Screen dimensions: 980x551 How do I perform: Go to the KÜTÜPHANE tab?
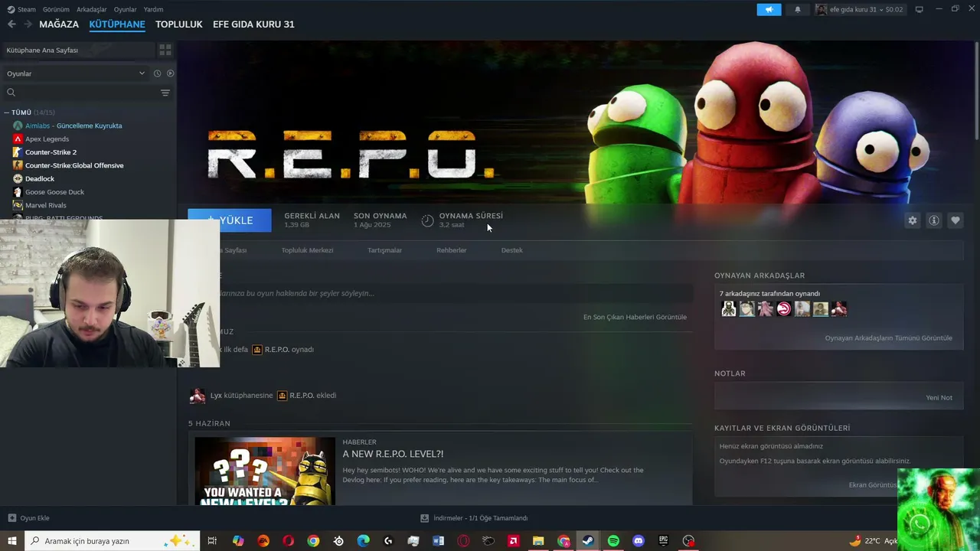[x=117, y=24]
